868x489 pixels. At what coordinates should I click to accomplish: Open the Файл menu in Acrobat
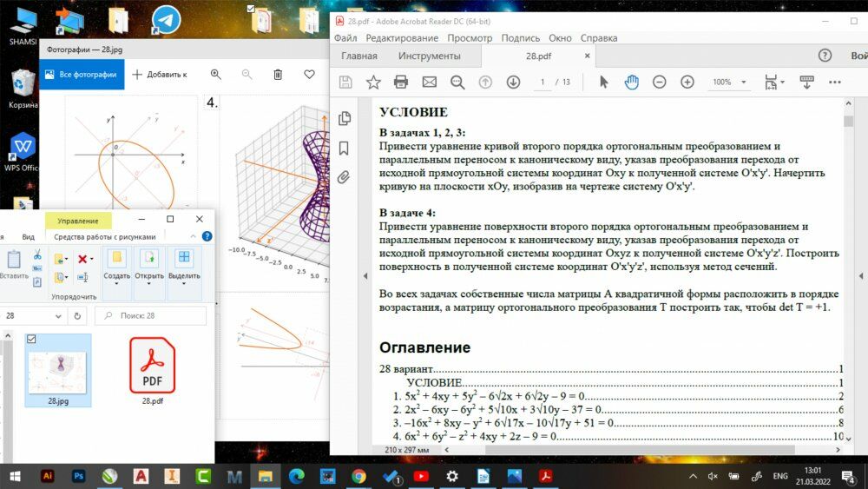[x=345, y=38]
